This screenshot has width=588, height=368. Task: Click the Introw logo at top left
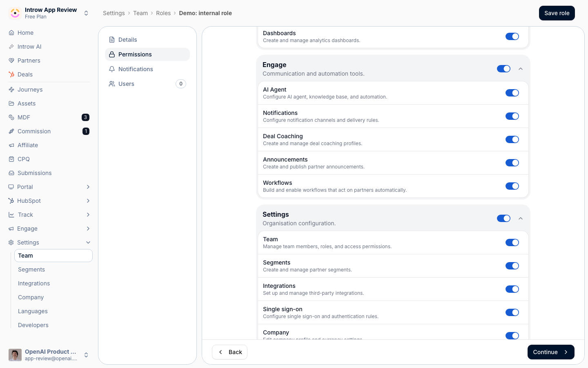pyautogui.click(x=15, y=13)
